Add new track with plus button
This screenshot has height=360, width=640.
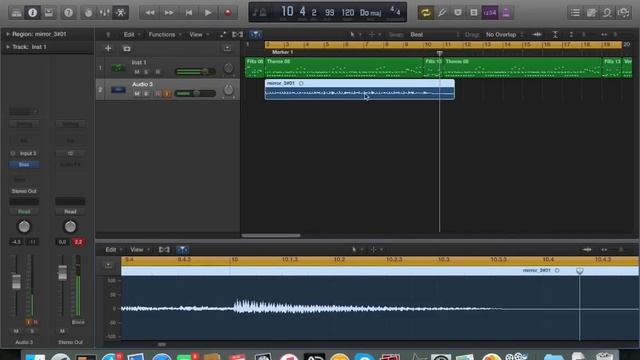[108, 49]
